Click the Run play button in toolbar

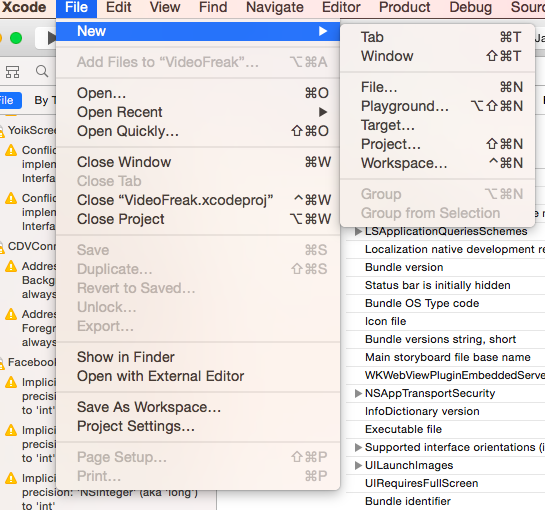[x=51, y=38]
